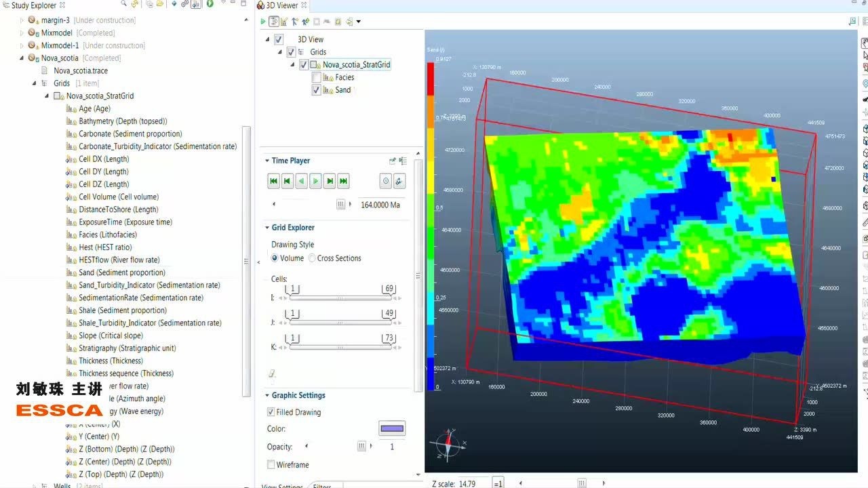Click the green run icon in Study Explorer toolbar
Screen dimensions: 868x488
[210, 4]
